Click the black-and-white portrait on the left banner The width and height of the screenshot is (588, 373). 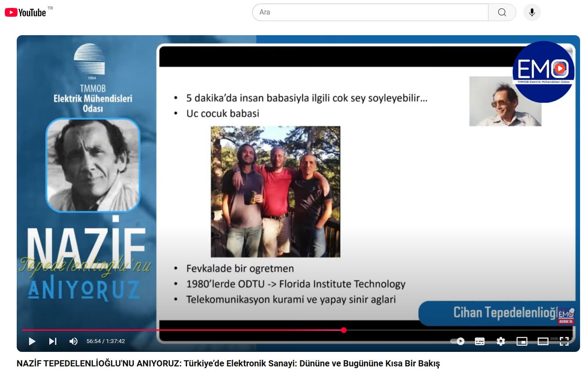93,165
